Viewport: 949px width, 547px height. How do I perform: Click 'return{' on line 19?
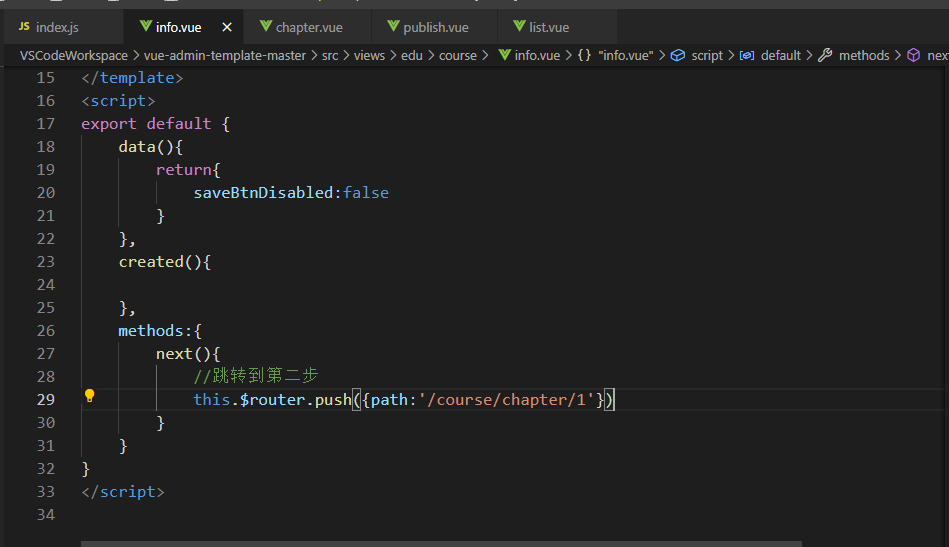[188, 170]
